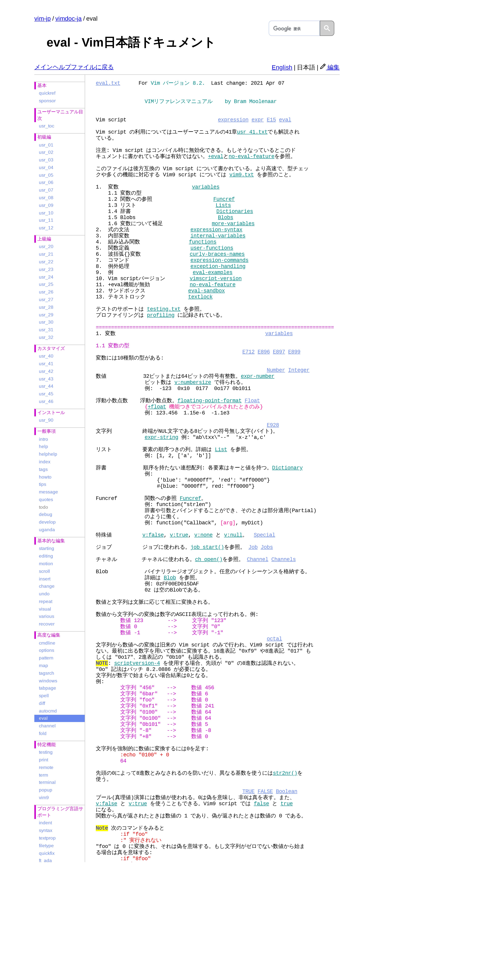This screenshot has height=980, width=490.
Task: Jump to expression-syntax link
Action: click(217, 230)
